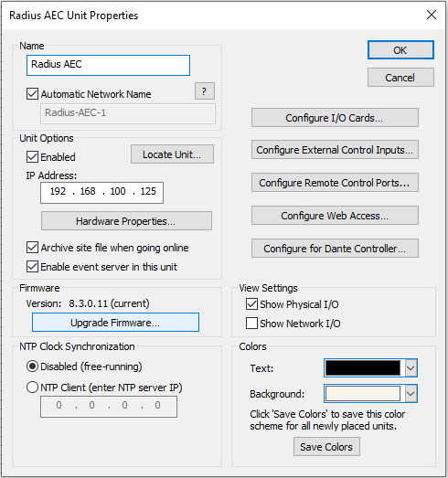Toggle Automatic Network Name checkbox
The width and height of the screenshot is (448, 478).
[x=32, y=94]
